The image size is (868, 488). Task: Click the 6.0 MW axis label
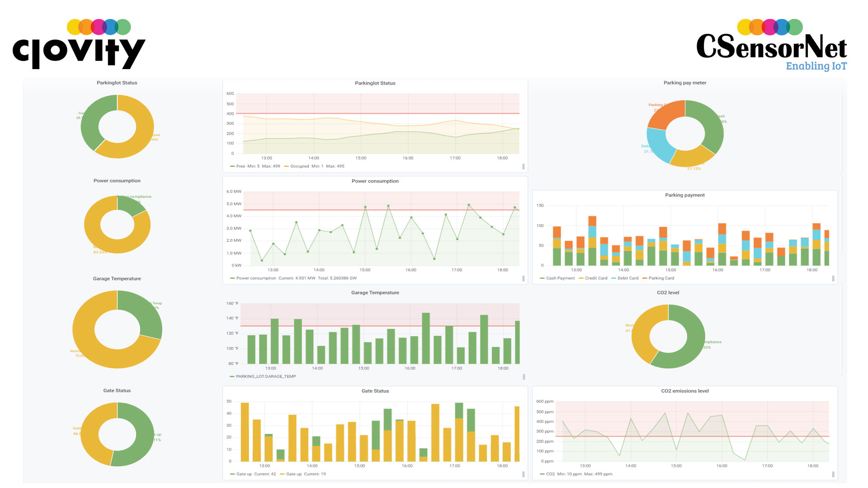coord(234,192)
